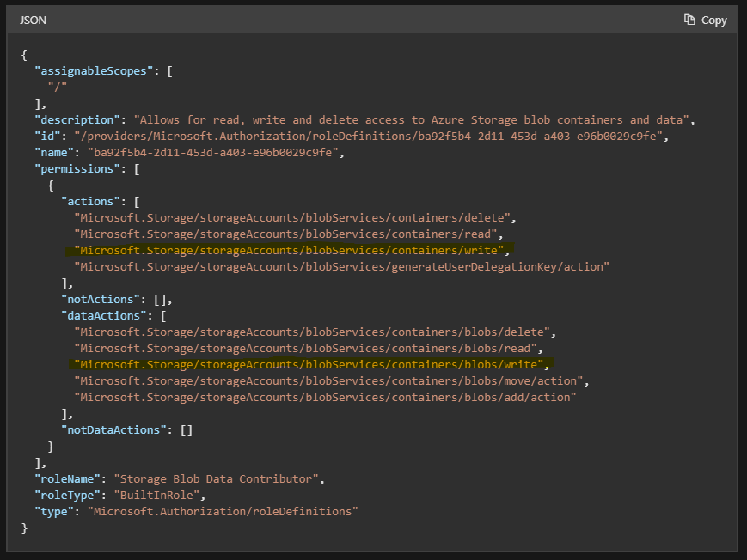
Task: Click the blobs/add/action line
Action: 326,397
